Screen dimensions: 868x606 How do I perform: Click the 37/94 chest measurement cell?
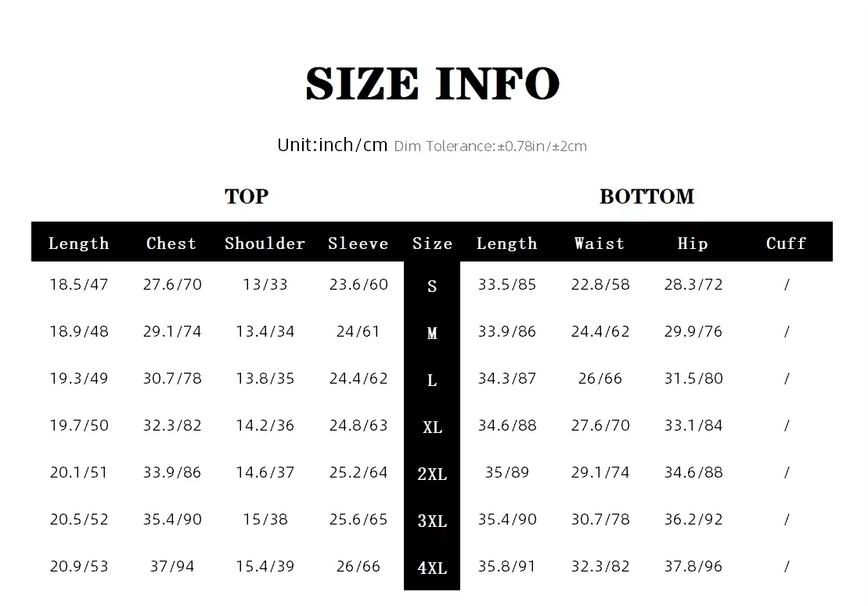pyautogui.click(x=172, y=566)
